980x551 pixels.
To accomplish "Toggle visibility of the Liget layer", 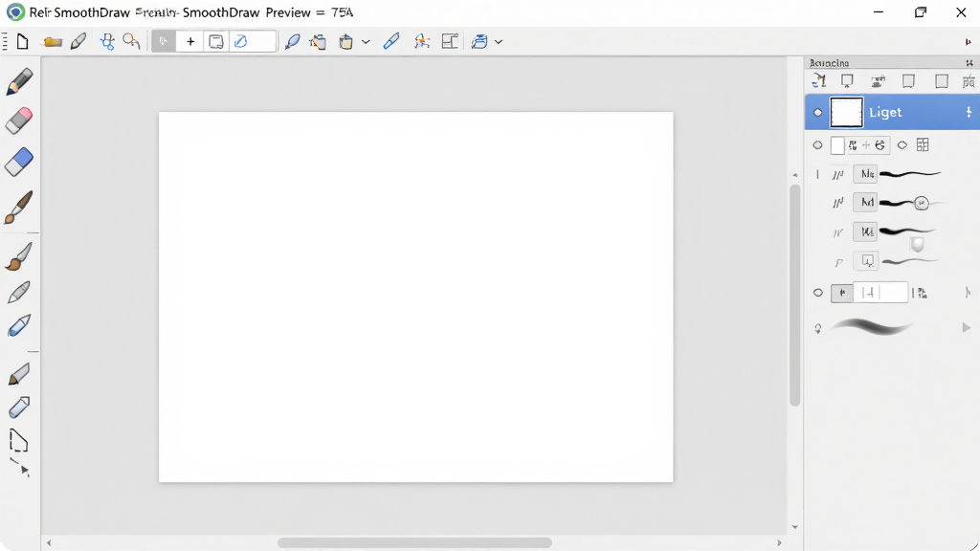I will [x=817, y=113].
